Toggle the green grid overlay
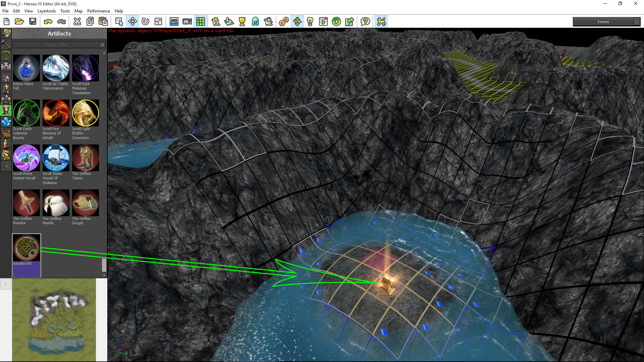The image size is (644, 362). 201,22
